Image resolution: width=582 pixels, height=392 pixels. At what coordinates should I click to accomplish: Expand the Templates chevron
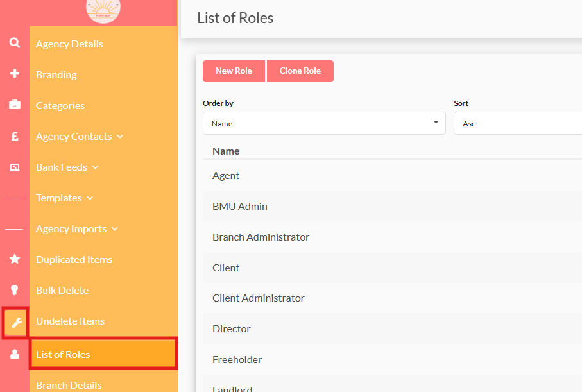coord(90,198)
